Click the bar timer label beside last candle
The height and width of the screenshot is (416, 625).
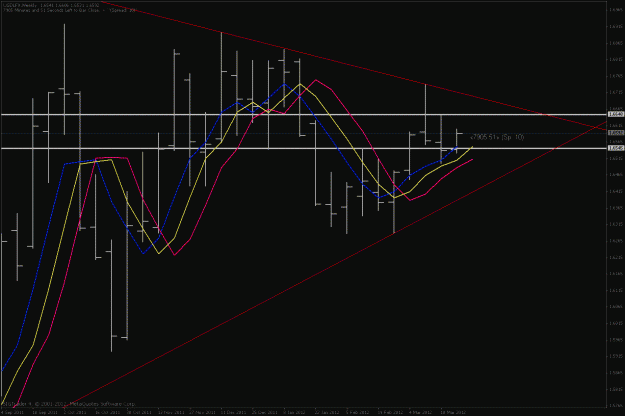[497, 137]
